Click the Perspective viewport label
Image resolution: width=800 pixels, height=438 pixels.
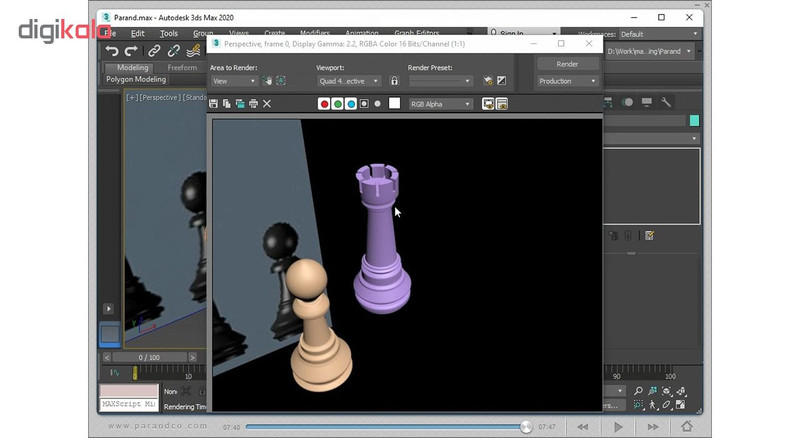pyautogui.click(x=158, y=97)
